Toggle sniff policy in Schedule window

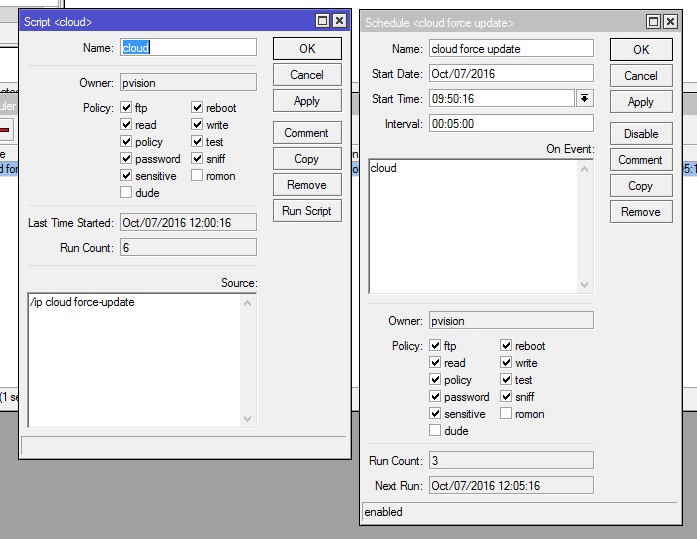pyautogui.click(x=506, y=396)
